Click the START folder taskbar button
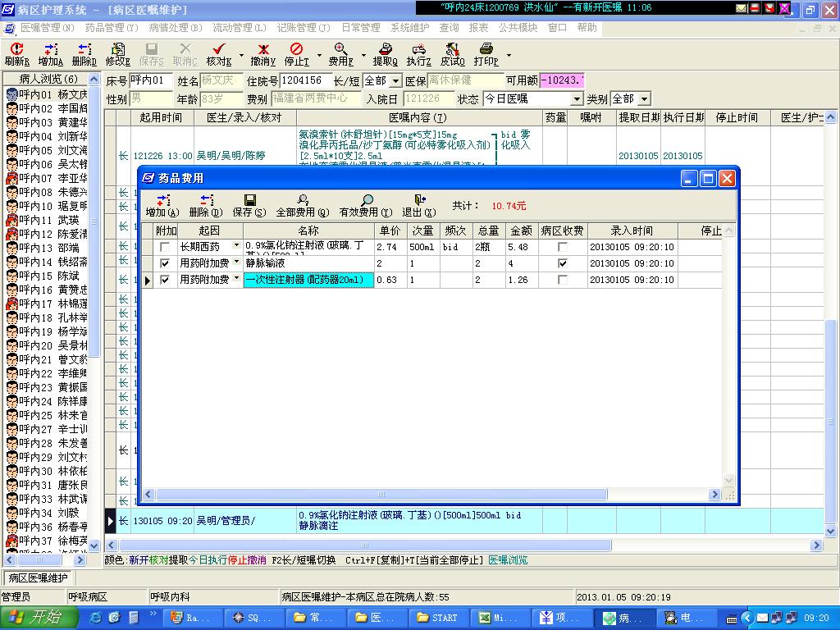This screenshot has height=630, width=840. point(437,619)
